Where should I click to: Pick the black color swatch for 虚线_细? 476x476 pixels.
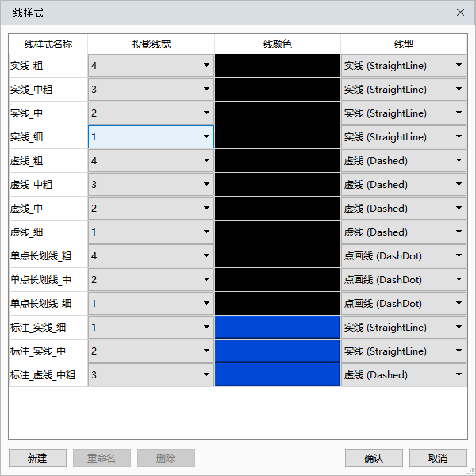click(x=278, y=232)
